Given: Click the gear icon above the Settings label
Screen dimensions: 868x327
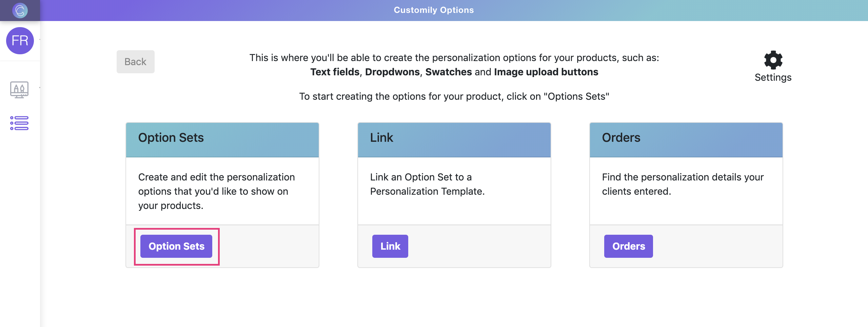Looking at the screenshot, I should tap(773, 60).
